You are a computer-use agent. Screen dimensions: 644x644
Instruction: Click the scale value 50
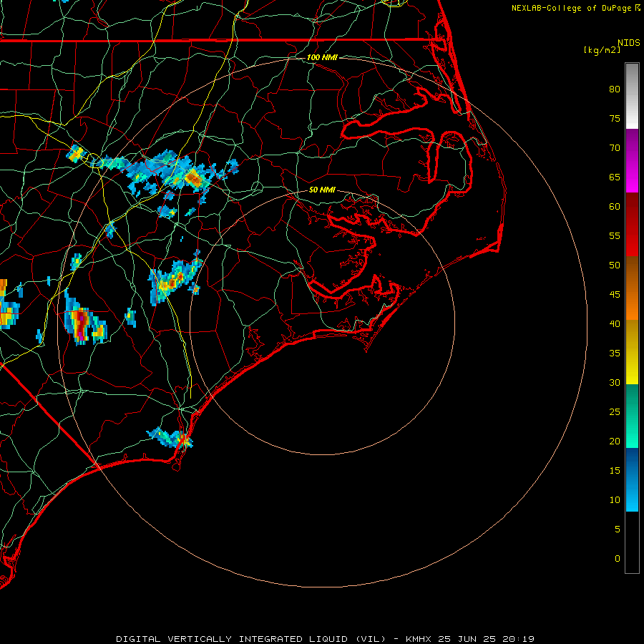[615, 265]
